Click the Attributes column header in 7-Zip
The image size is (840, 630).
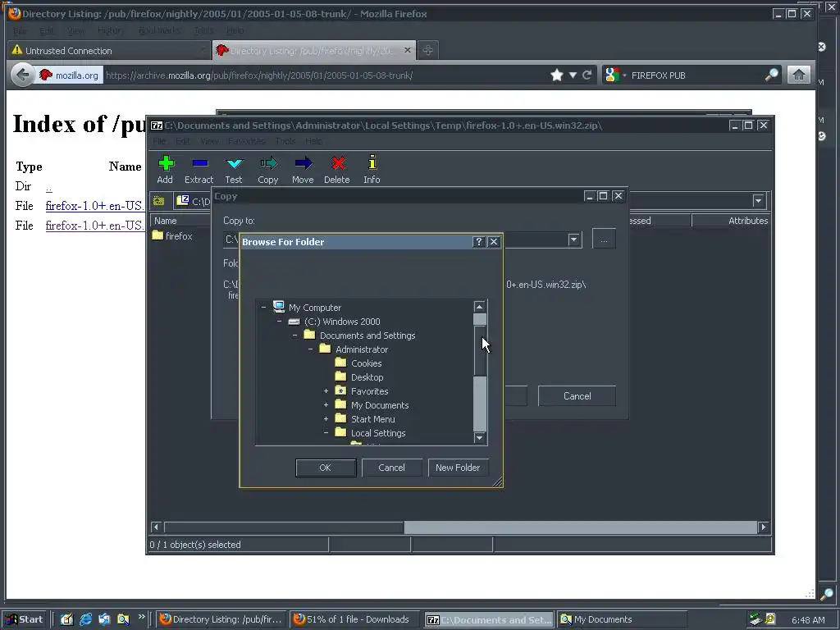[x=731, y=221]
